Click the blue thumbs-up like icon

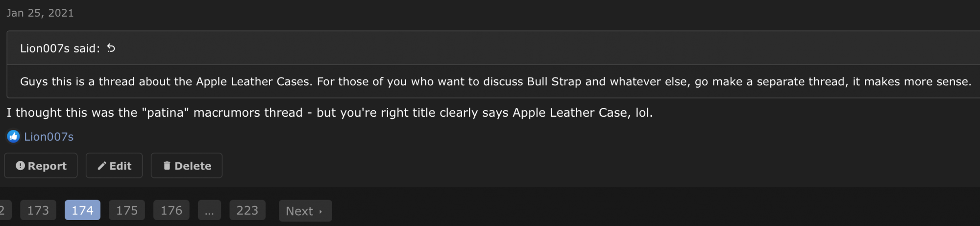(x=13, y=136)
